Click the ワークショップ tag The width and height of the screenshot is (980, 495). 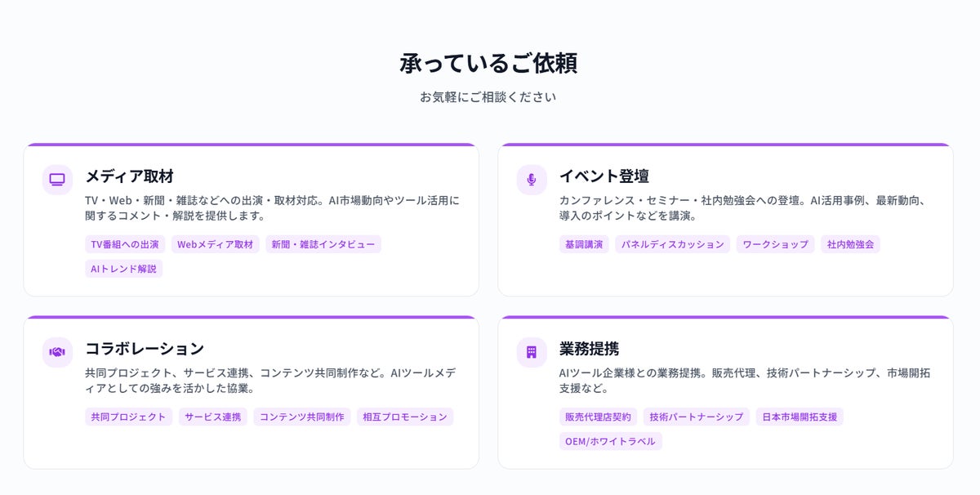775,244
